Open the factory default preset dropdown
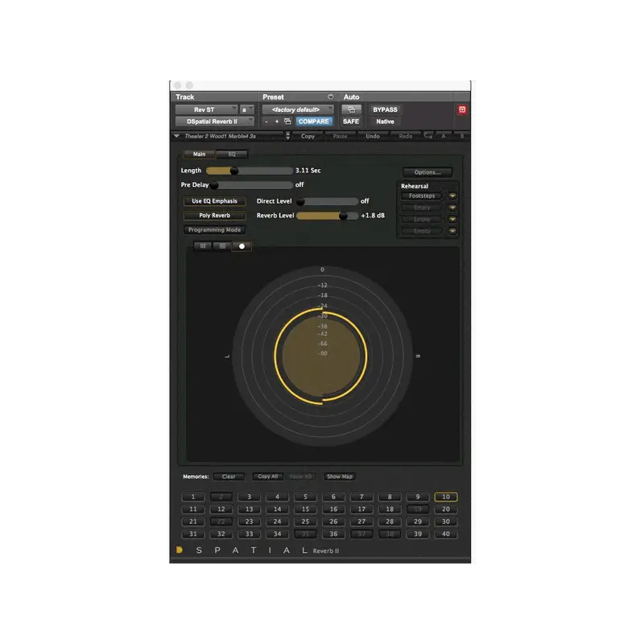 pos(298,109)
